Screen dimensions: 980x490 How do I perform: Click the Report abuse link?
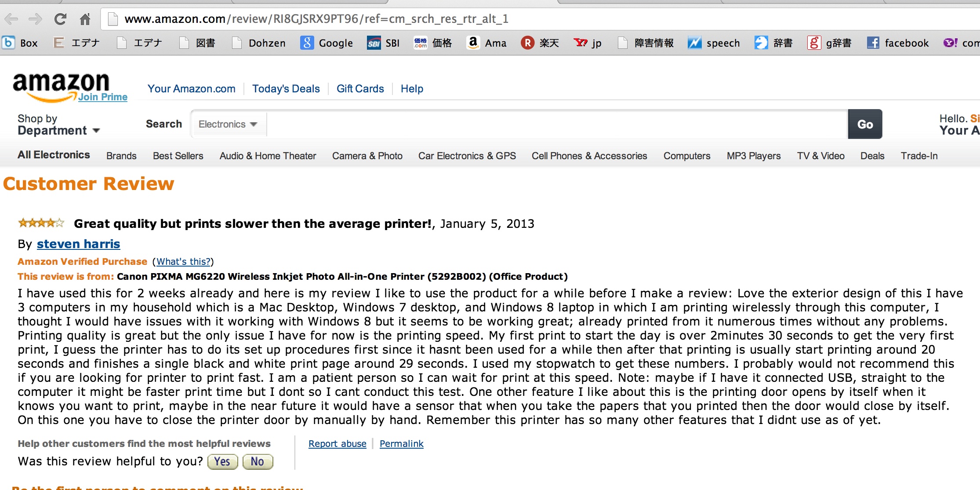tap(338, 443)
